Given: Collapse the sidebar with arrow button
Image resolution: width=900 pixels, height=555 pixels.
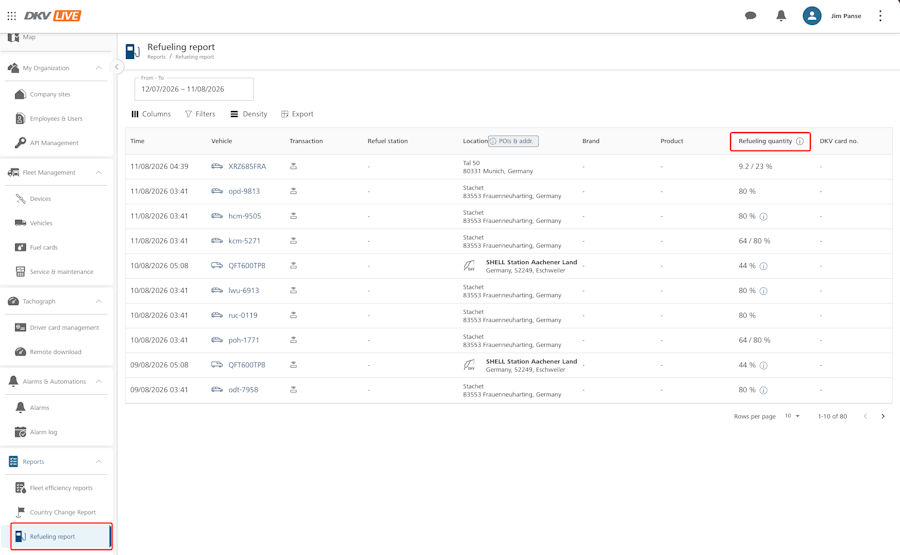Looking at the screenshot, I should 117,67.
